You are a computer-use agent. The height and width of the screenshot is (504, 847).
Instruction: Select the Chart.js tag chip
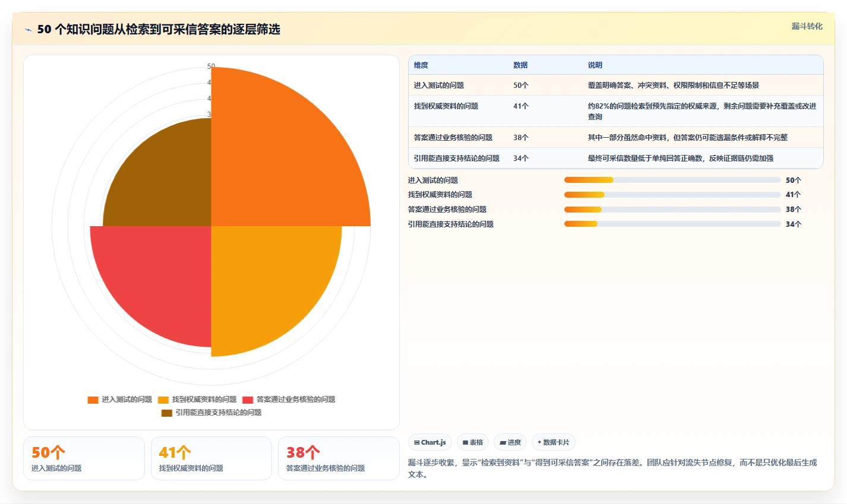tap(430, 442)
